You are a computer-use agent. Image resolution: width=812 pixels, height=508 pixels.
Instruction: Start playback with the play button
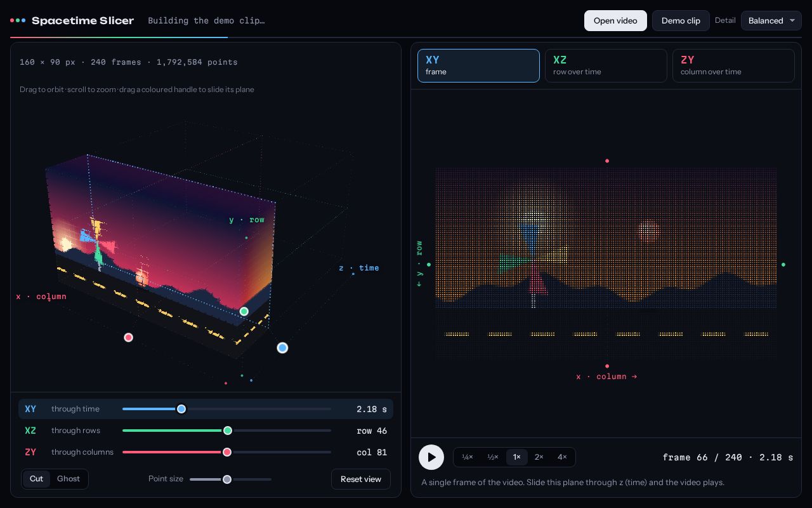pos(431,457)
